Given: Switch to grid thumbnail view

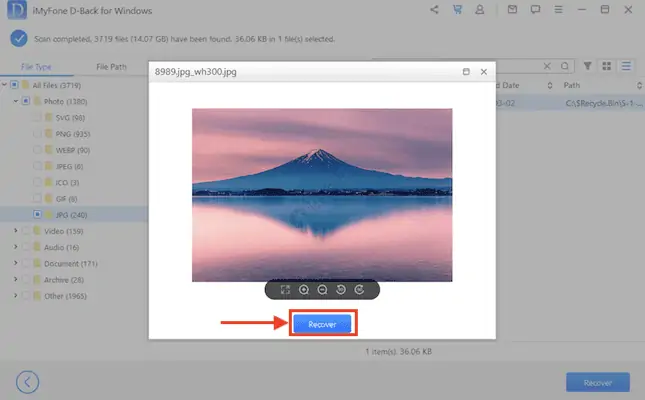Looking at the screenshot, I should [607, 66].
